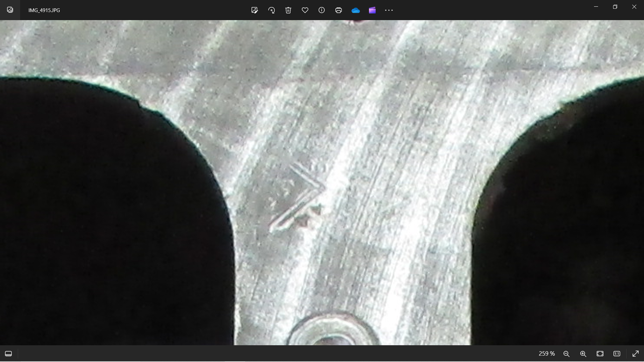Viewport: 644px width, 362px height.
Task: Zoom in using the plus magnifier
Action: (x=583, y=354)
